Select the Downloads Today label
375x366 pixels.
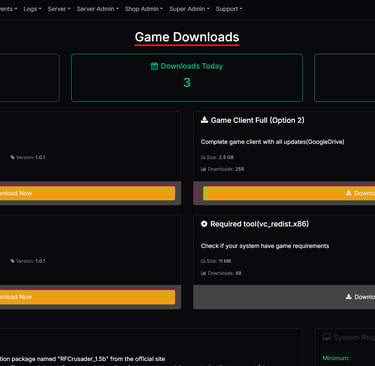[x=192, y=66]
